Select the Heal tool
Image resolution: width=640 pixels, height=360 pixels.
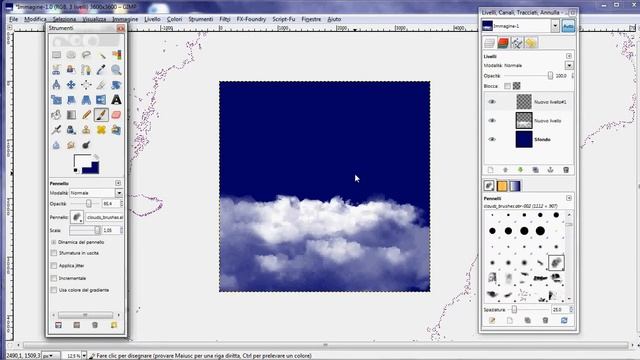pos(101,130)
